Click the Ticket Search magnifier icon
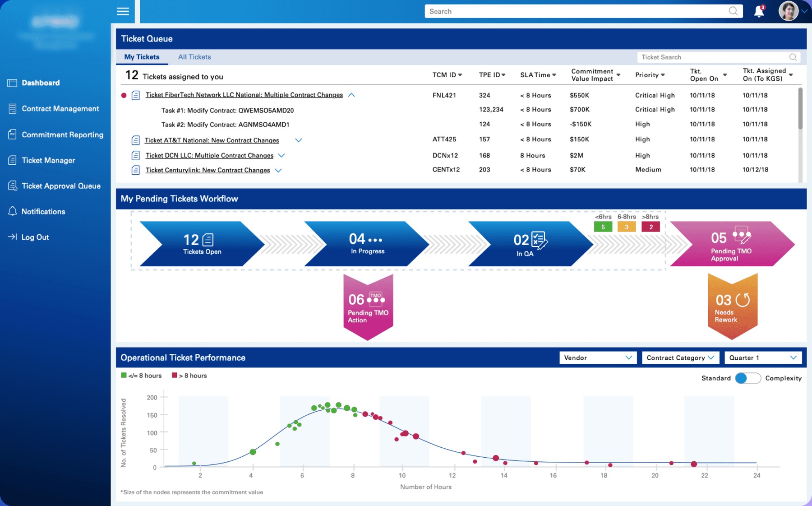 tap(793, 57)
